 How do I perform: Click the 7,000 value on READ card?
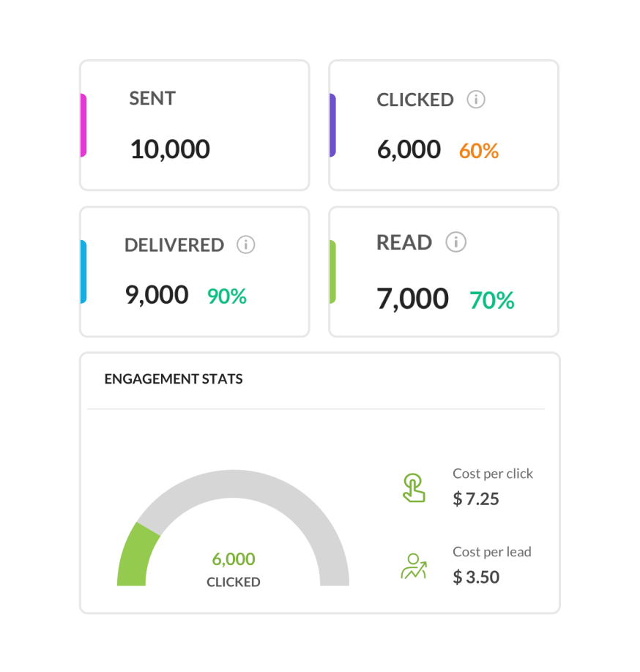tap(412, 299)
